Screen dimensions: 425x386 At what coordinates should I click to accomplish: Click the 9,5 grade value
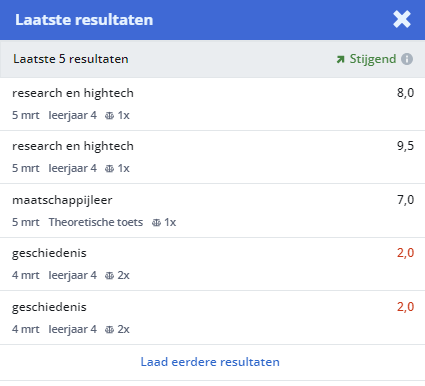[x=405, y=146]
